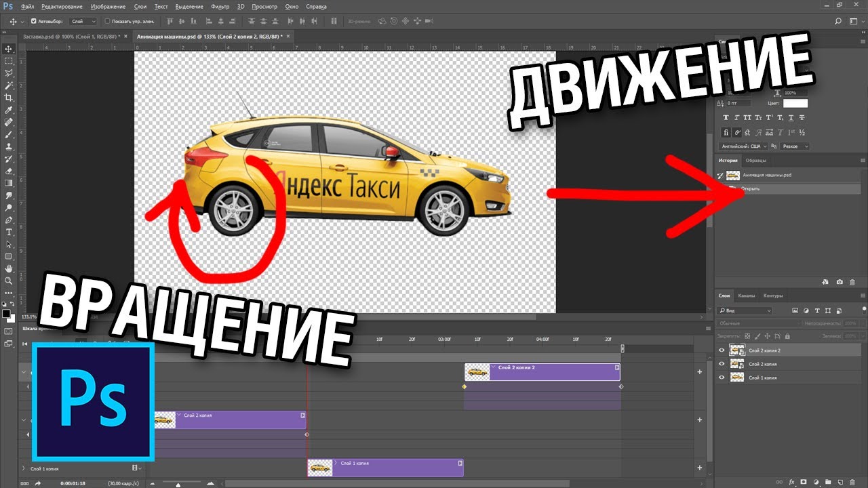Viewport: 868px width, 488px height.
Task: Toggle Quick Mask mode in the toolbox
Action: pyautogui.click(x=9, y=331)
